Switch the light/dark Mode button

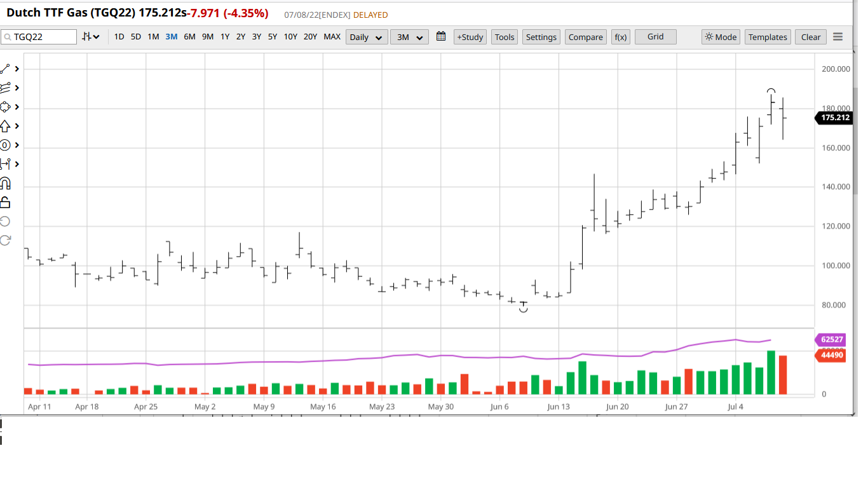721,37
